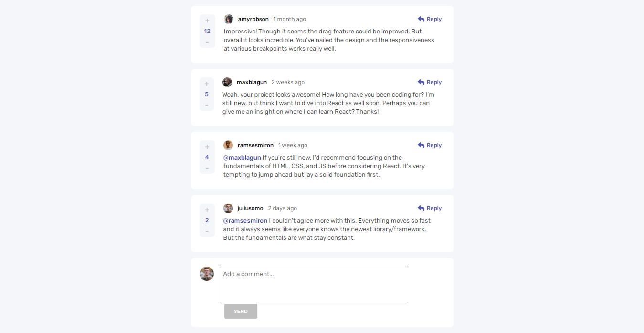
Task: View ramsesmiron's profile photo
Action: pyautogui.click(x=228, y=145)
